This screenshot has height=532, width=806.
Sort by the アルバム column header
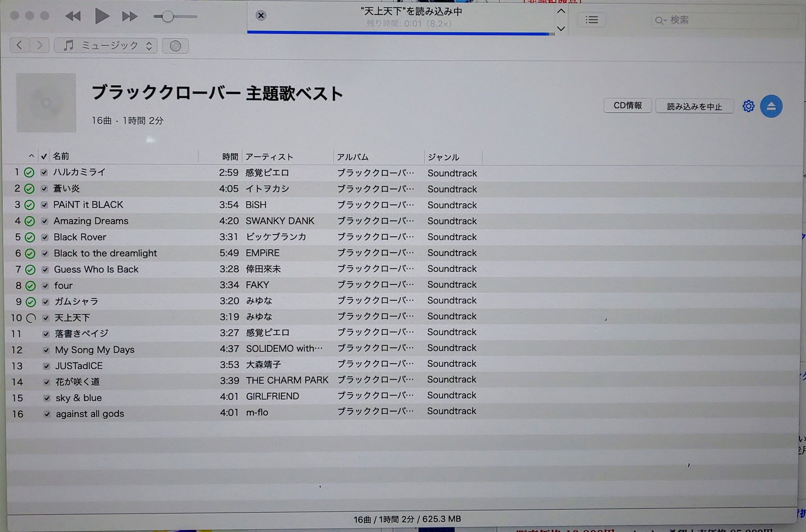353,157
